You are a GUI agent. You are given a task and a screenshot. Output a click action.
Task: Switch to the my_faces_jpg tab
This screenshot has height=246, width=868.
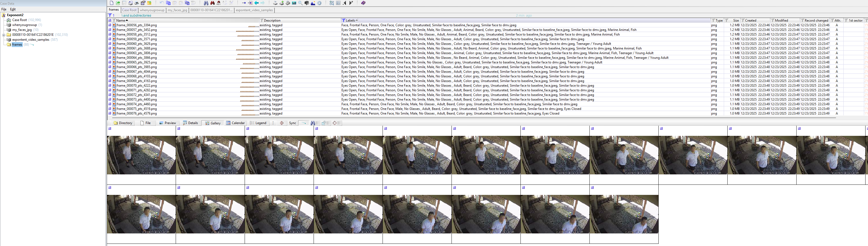coord(177,10)
